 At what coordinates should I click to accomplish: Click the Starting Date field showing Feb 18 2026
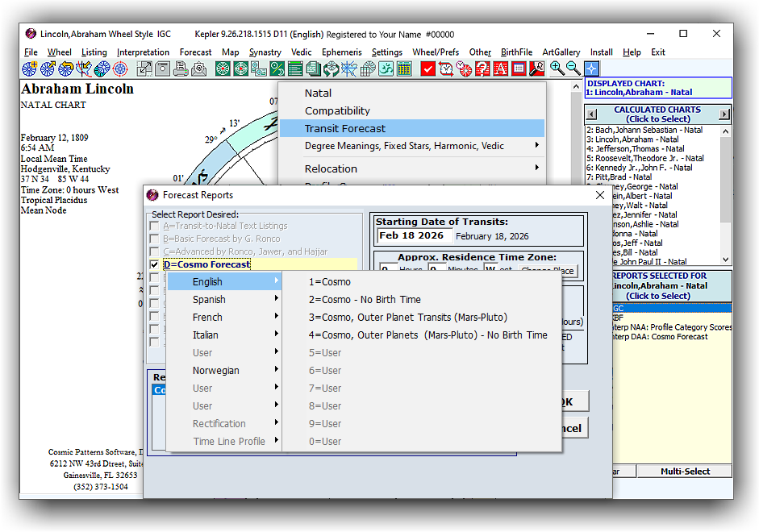(x=415, y=235)
